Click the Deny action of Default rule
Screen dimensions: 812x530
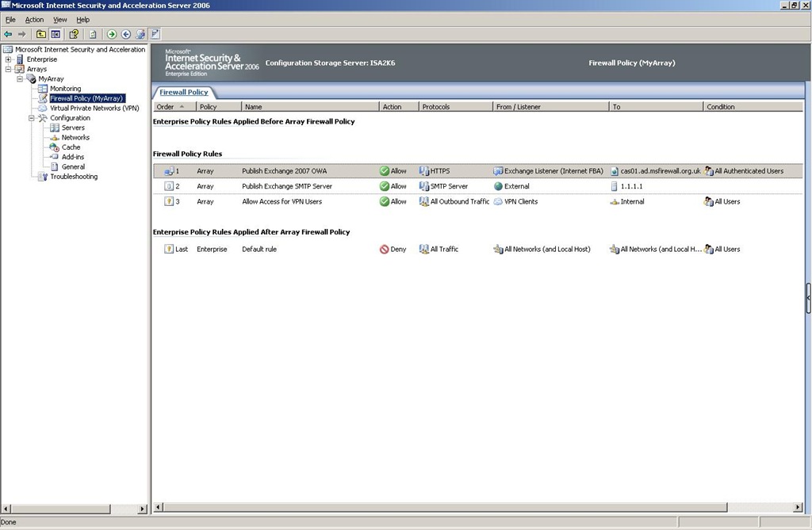(x=393, y=249)
